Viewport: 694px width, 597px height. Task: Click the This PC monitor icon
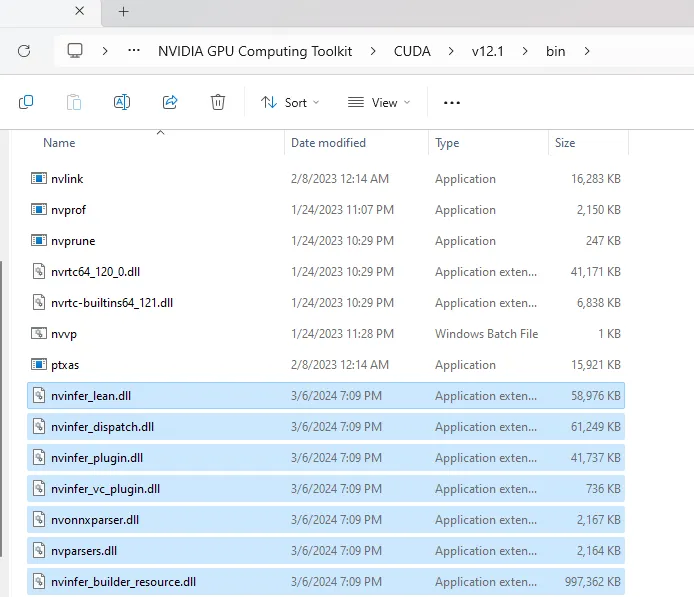[75, 51]
